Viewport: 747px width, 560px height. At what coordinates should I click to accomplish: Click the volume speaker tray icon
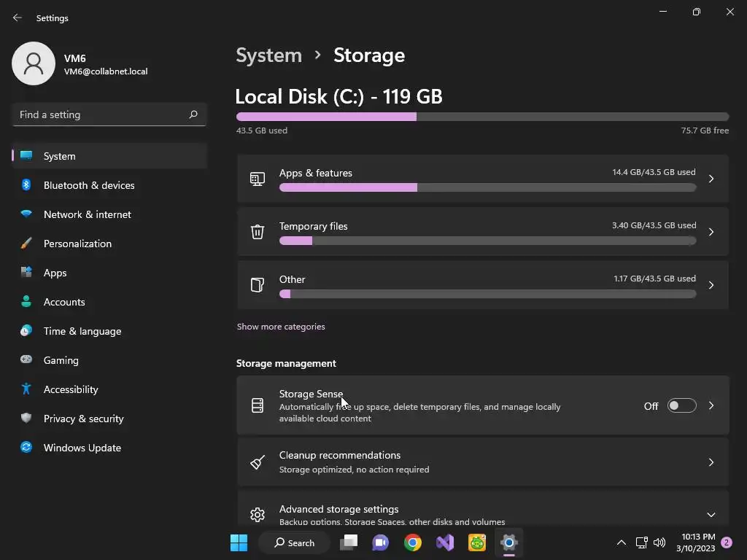[x=659, y=542]
